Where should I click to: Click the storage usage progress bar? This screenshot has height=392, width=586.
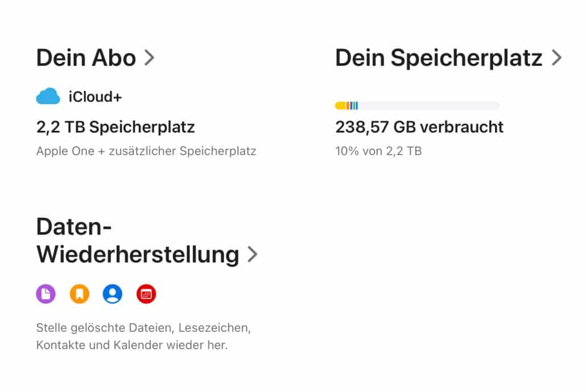(x=417, y=105)
